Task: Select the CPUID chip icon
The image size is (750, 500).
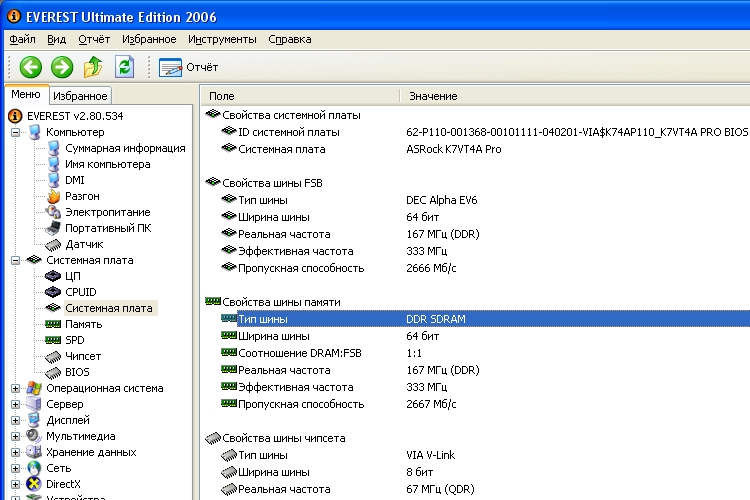Action: [53, 292]
